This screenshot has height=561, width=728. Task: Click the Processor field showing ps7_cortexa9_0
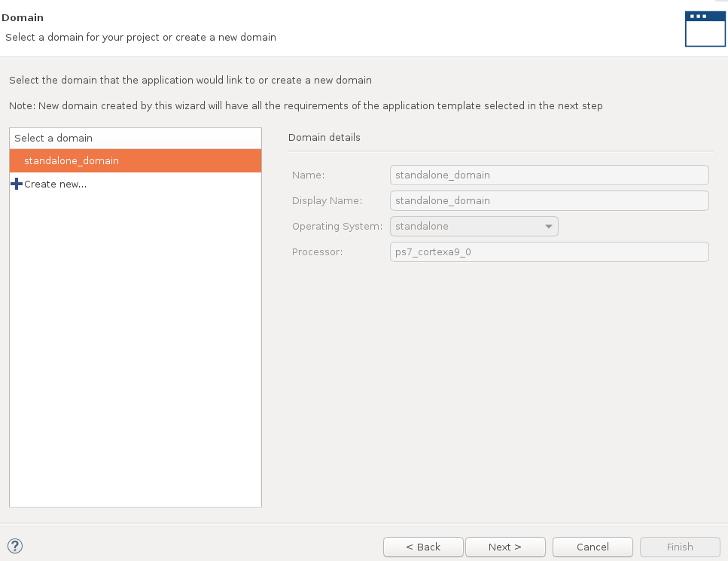click(x=549, y=252)
